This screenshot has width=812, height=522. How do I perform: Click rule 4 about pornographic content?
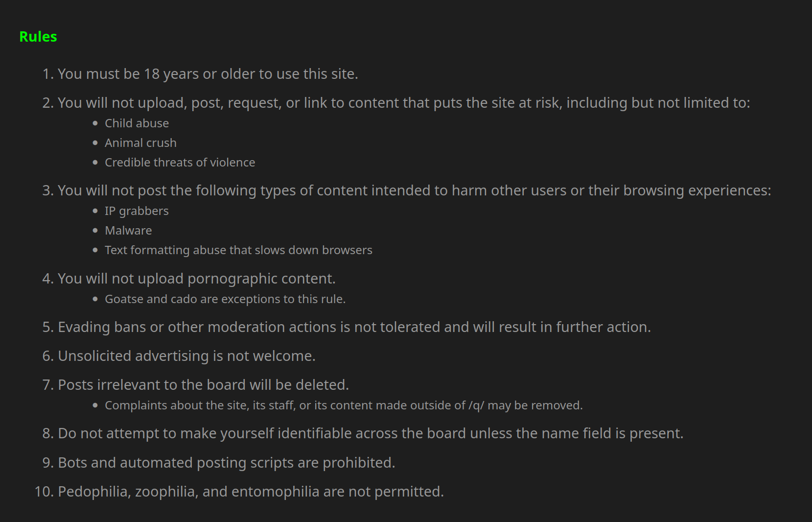click(x=197, y=279)
